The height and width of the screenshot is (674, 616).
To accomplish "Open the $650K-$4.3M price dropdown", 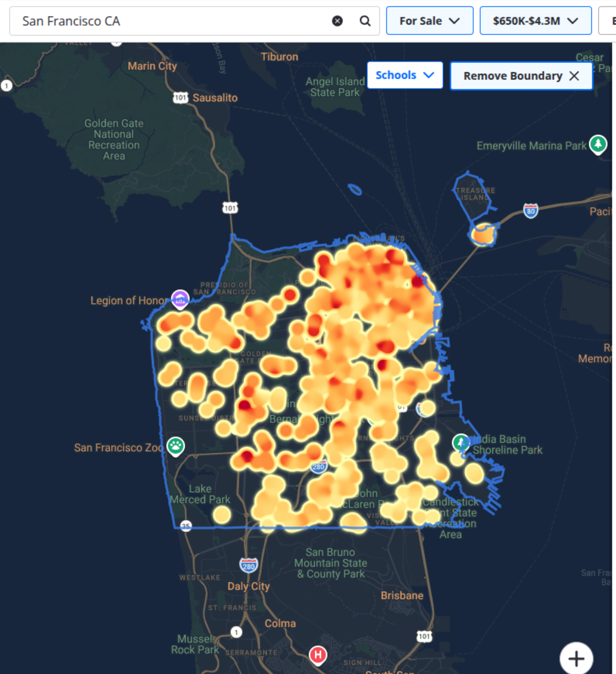I will pyautogui.click(x=535, y=21).
